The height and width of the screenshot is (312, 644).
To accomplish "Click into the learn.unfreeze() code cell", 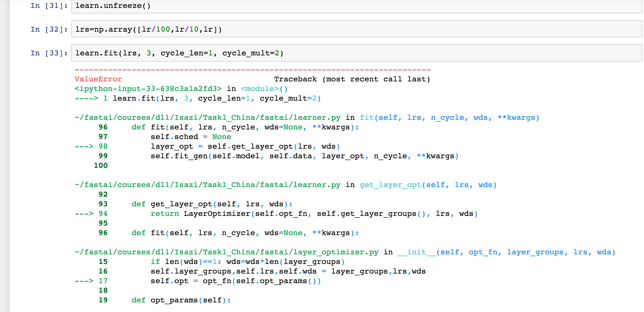I will tap(356, 6).
